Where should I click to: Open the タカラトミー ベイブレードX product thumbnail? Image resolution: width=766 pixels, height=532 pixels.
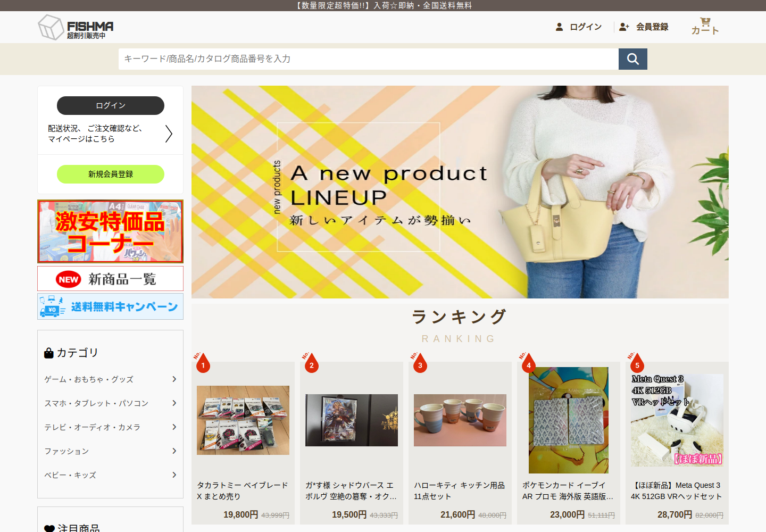[x=243, y=420]
